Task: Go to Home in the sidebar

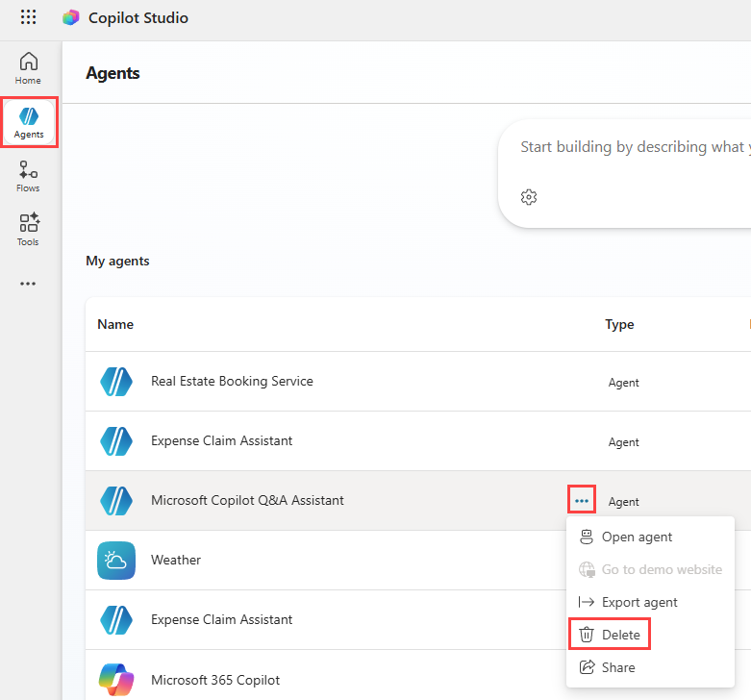Action: click(x=28, y=68)
